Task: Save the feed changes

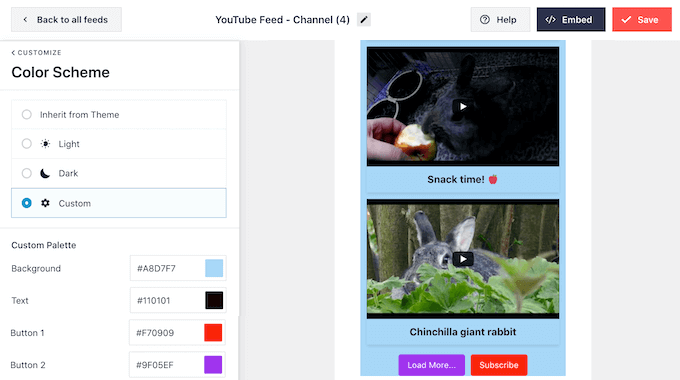Action: pos(642,20)
